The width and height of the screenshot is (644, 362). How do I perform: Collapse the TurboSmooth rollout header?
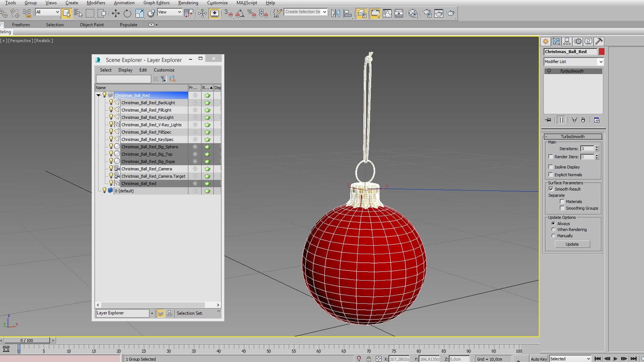[x=573, y=136]
